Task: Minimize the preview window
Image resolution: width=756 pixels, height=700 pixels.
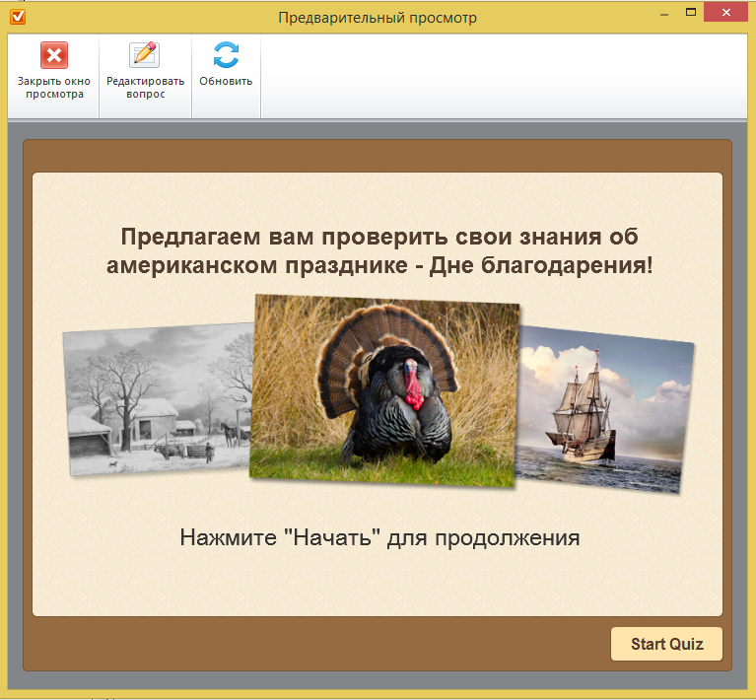Action: pos(664,13)
